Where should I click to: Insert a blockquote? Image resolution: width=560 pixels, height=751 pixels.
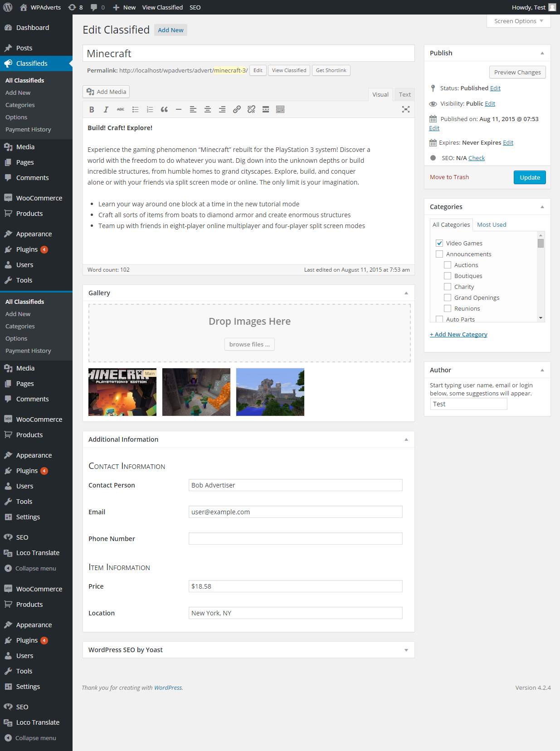point(164,109)
